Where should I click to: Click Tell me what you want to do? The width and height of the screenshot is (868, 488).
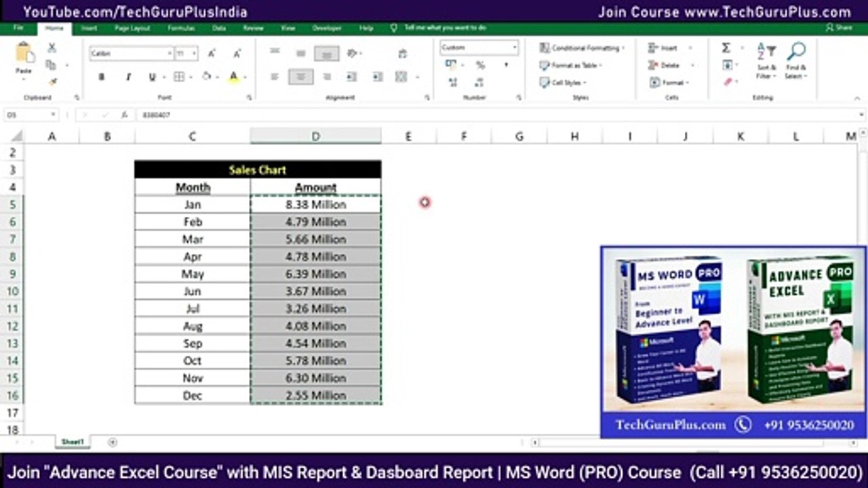click(x=445, y=28)
